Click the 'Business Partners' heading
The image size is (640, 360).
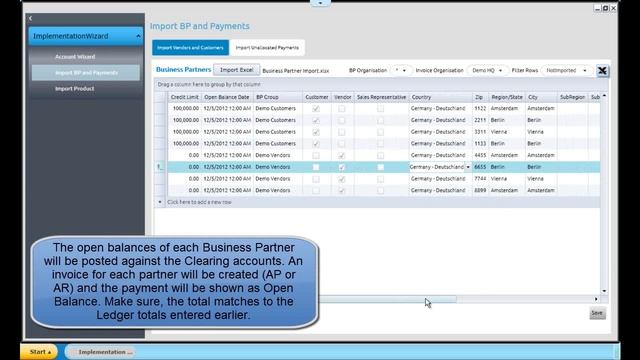click(x=183, y=70)
